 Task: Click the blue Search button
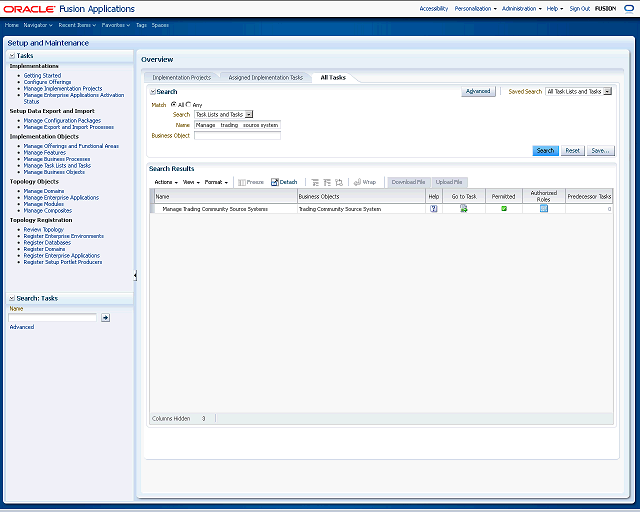click(545, 151)
